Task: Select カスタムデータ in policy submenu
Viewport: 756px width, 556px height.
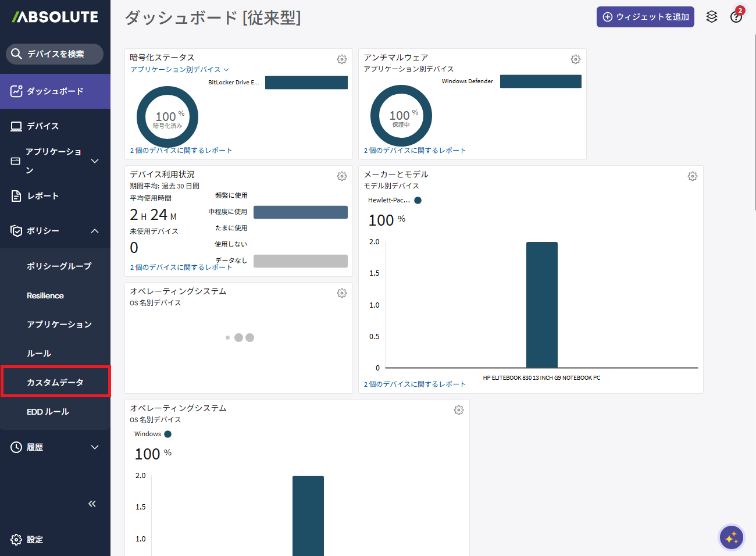Action: pos(55,382)
